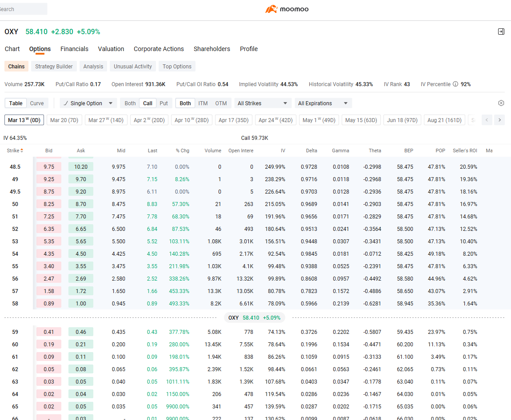Collapse the side panel icon at top right
Screen dimensions: 511x420
(501, 32)
